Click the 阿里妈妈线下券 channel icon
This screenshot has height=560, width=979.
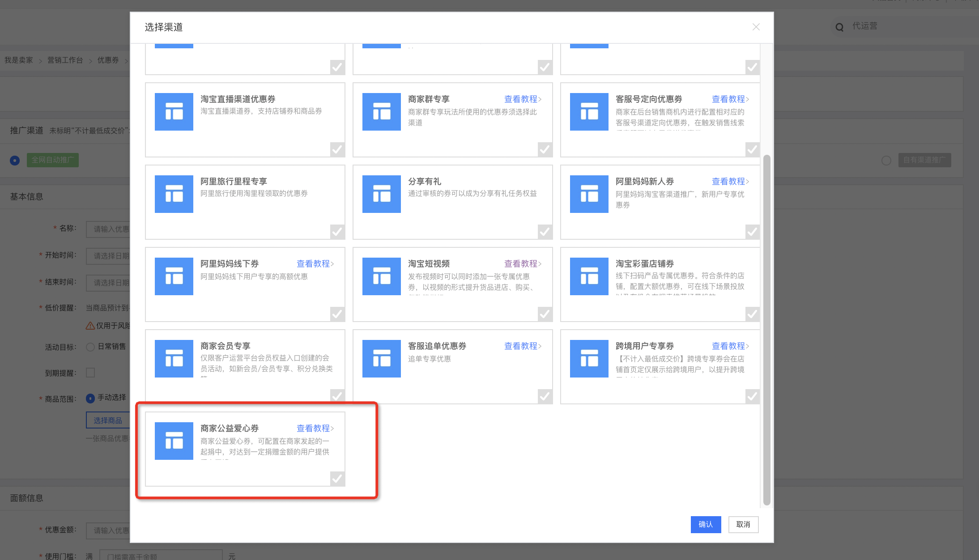(174, 276)
